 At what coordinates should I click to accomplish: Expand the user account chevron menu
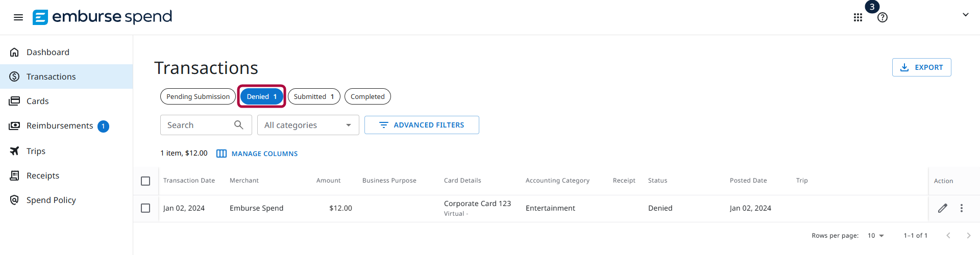966,15
